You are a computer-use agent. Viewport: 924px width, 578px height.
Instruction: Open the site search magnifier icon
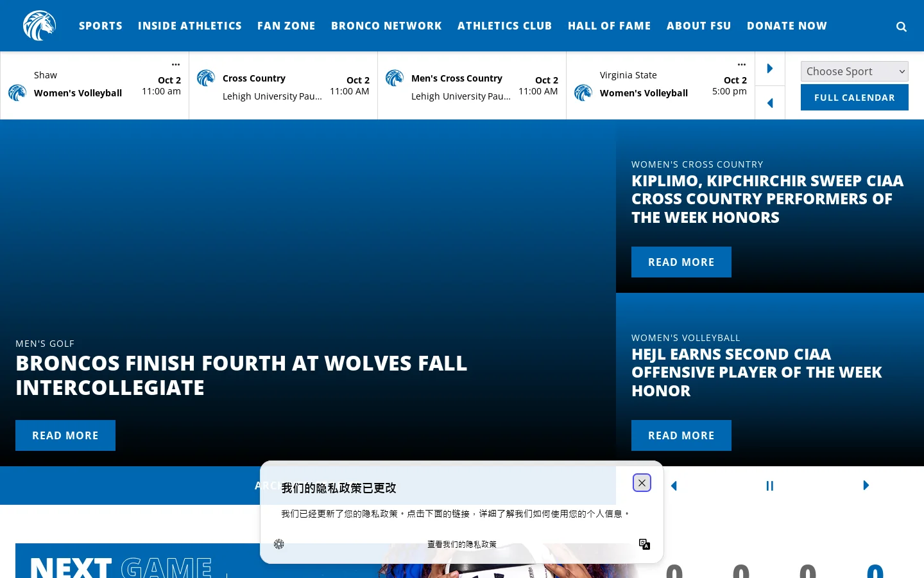pos(902,26)
